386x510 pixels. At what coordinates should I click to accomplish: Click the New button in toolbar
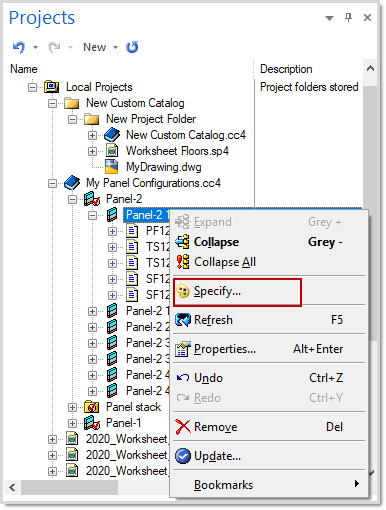tap(95, 47)
